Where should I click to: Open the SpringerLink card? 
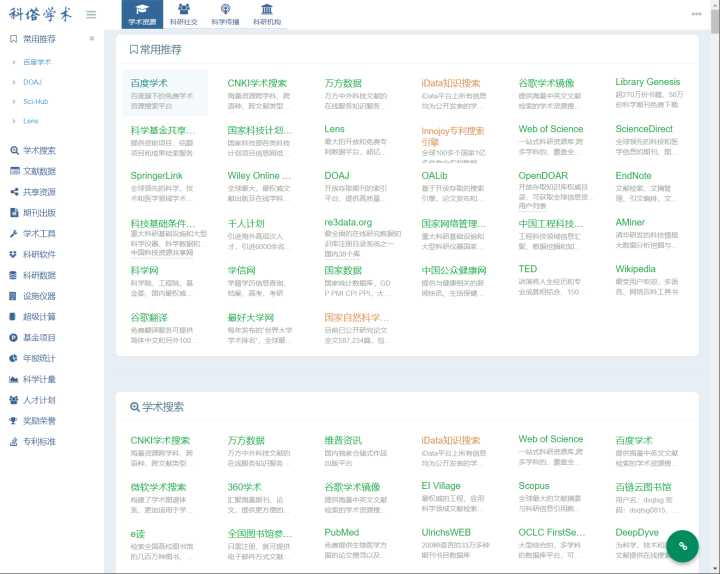tap(165, 187)
